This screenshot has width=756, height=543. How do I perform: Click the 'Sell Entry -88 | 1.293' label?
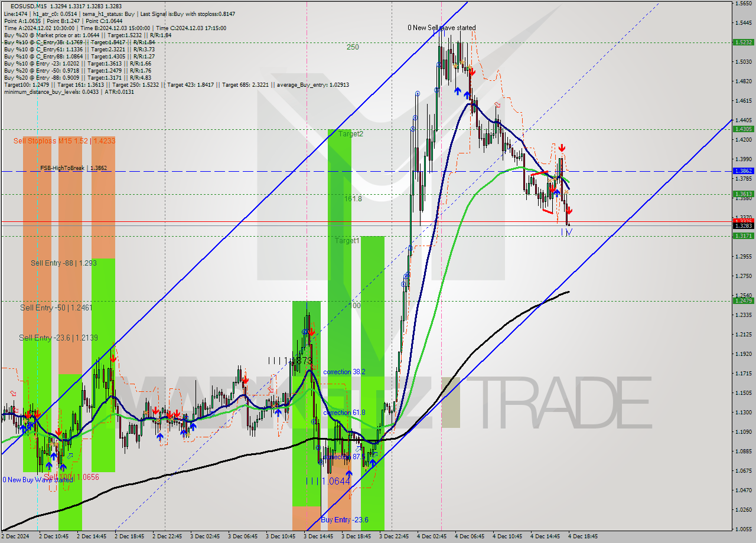(x=64, y=263)
